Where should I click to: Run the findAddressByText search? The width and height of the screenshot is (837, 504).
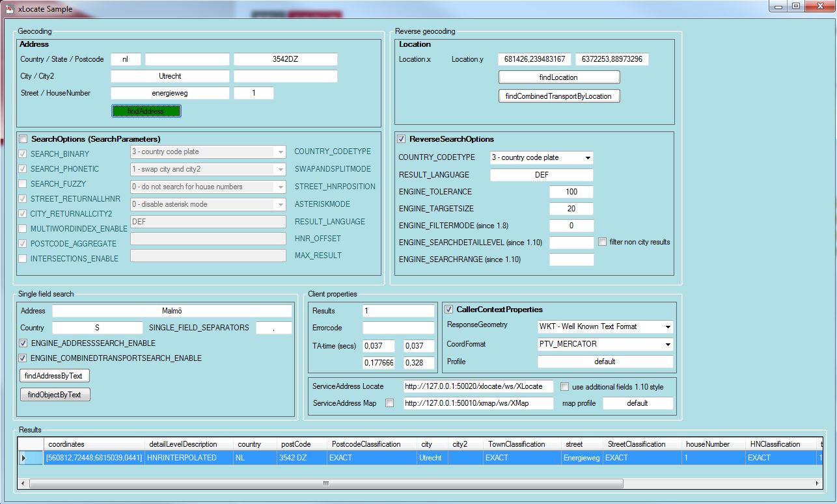(x=55, y=376)
